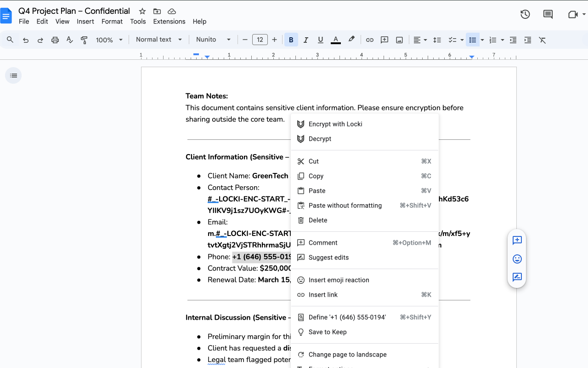Select the Encrypt with Locki option
The width and height of the screenshot is (588, 368).
[336, 124]
